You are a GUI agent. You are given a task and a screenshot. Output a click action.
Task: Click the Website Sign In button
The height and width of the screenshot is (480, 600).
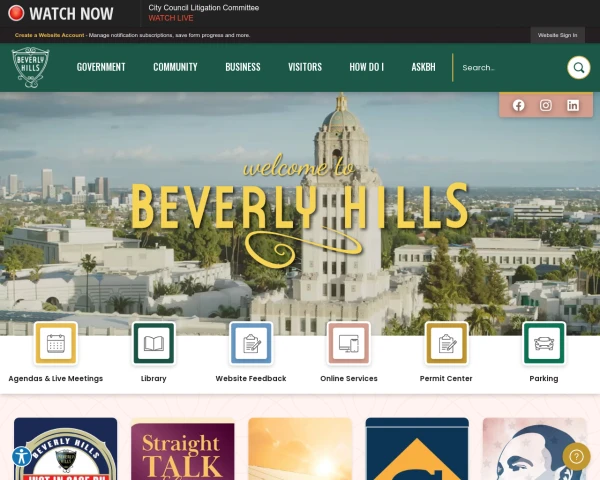[557, 35]
